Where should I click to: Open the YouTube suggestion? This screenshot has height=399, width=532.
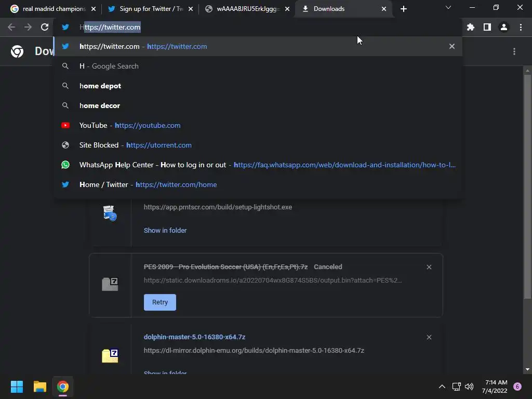[258, 125]
